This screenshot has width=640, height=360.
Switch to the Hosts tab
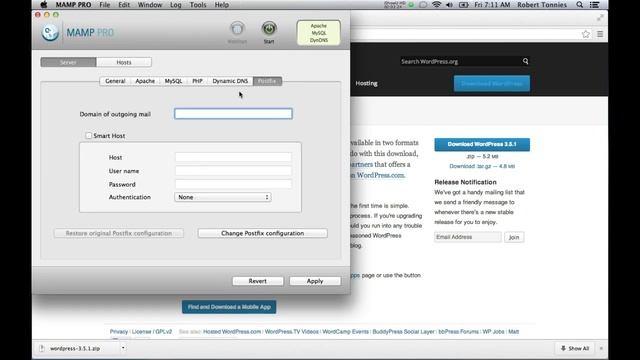[124, 62]
